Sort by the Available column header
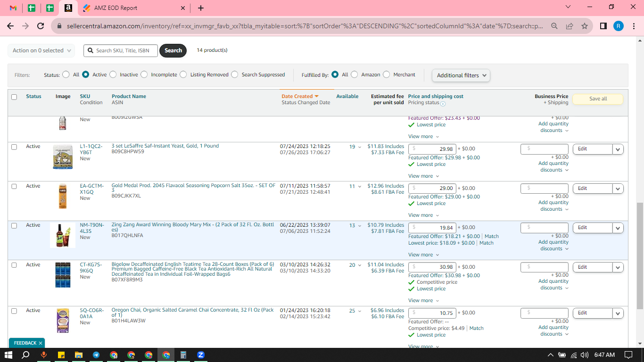 347,96
